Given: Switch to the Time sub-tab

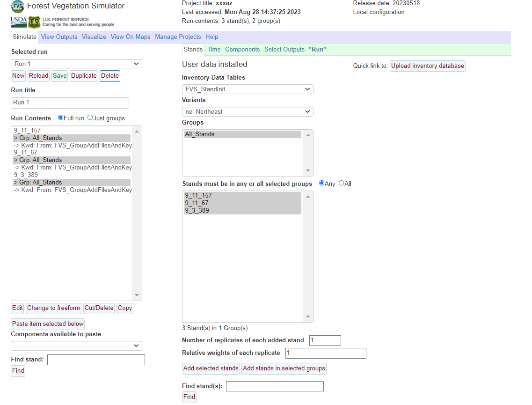Looking at the screenshot, I should [214, 49].
